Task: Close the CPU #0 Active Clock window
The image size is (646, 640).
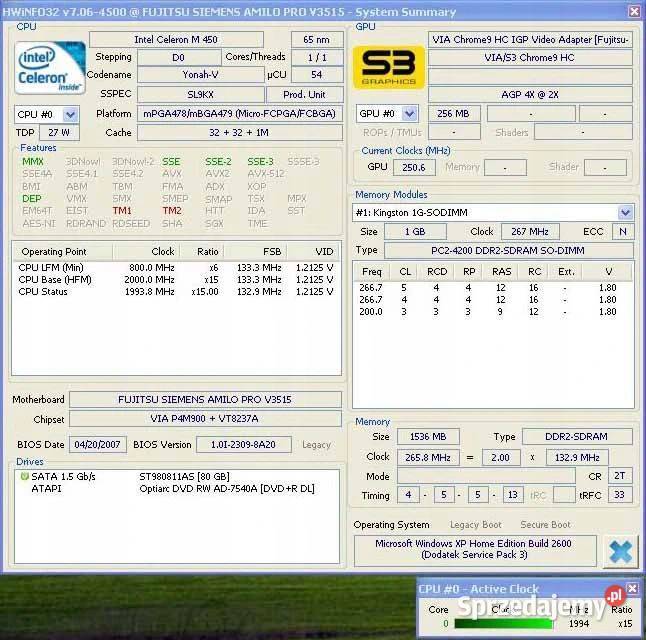Action: click(x=632, y=588)
